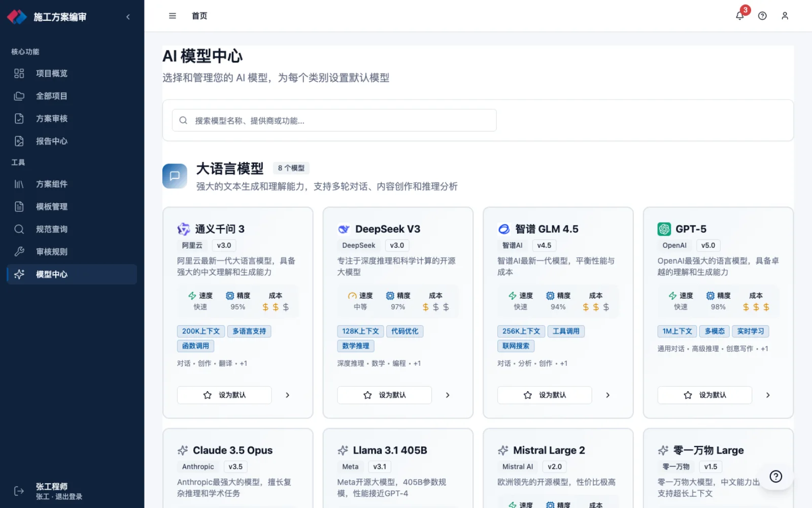Set GPT-5 as default model
The width and height of the screenshot is (812, 508).
click(x=704, y=395)
